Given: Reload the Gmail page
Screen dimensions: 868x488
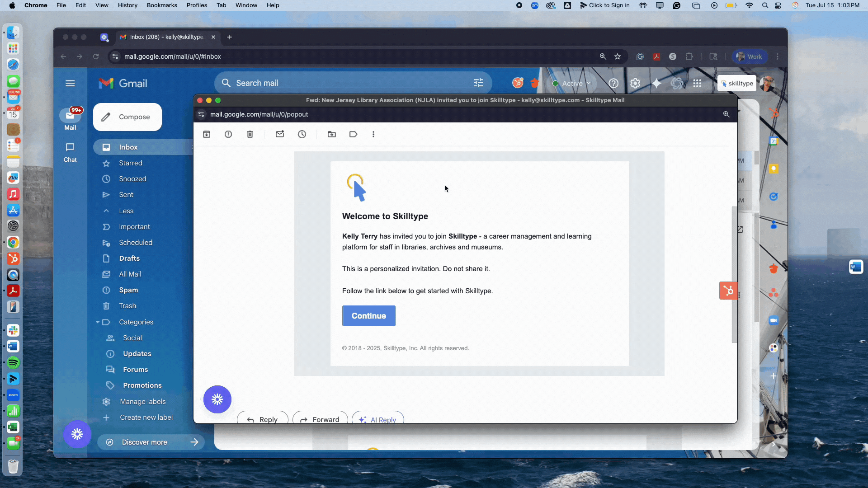Looking at the screenshot, I should click(x=96, y=56).
